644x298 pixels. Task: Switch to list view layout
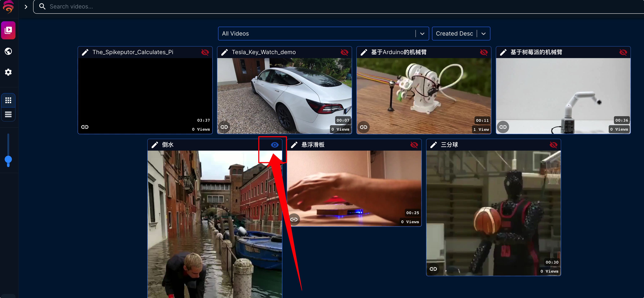coord(8,114)
